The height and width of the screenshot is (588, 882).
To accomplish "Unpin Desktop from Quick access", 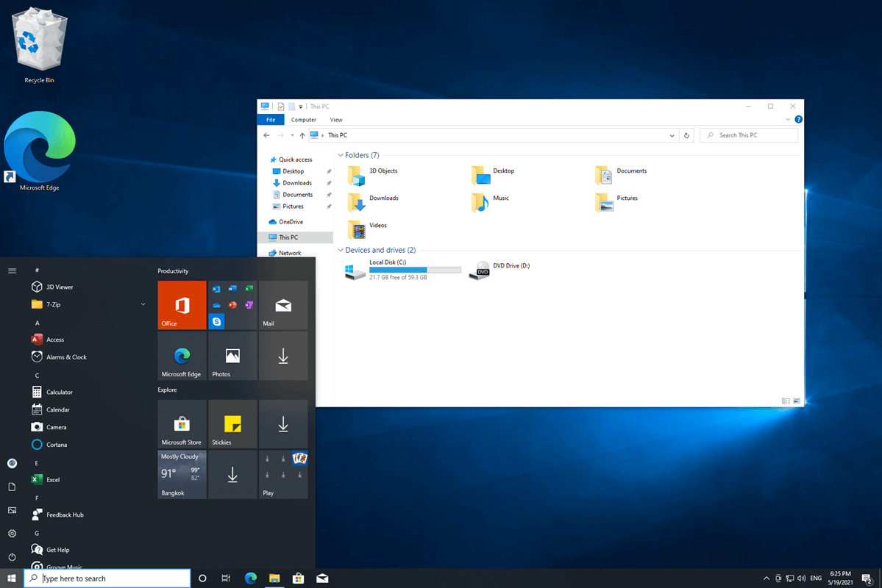I will coord(328,171).
